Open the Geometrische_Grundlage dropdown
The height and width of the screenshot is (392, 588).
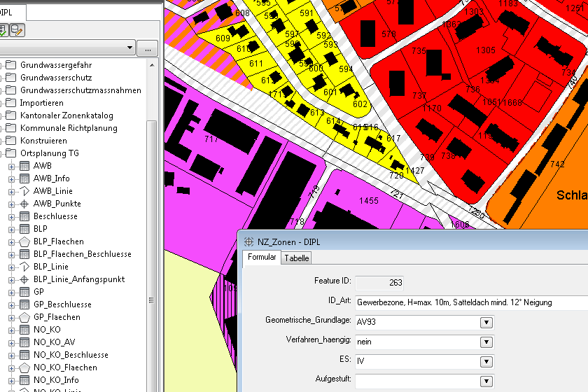point(486,323)
